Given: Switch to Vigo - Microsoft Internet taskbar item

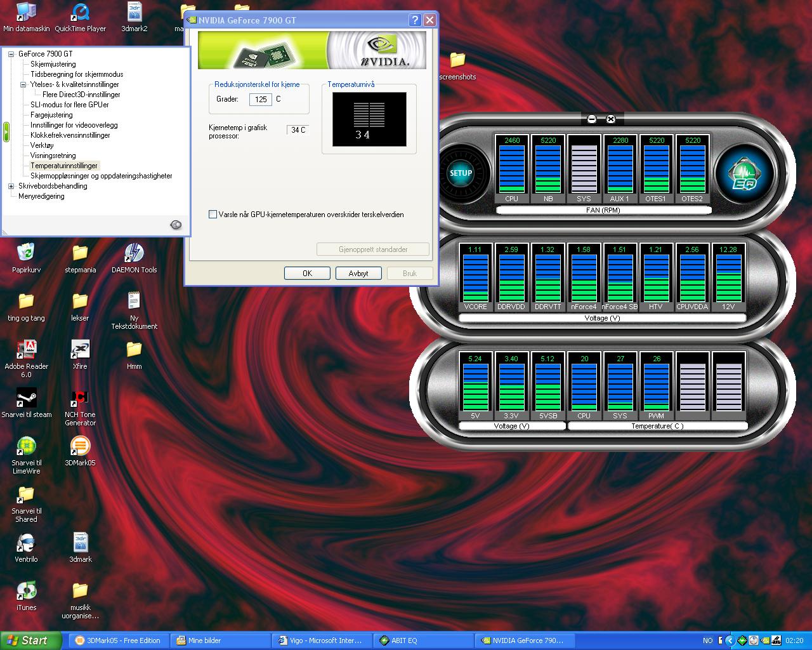Looking at the screenshot, I should tap(322, 640).
